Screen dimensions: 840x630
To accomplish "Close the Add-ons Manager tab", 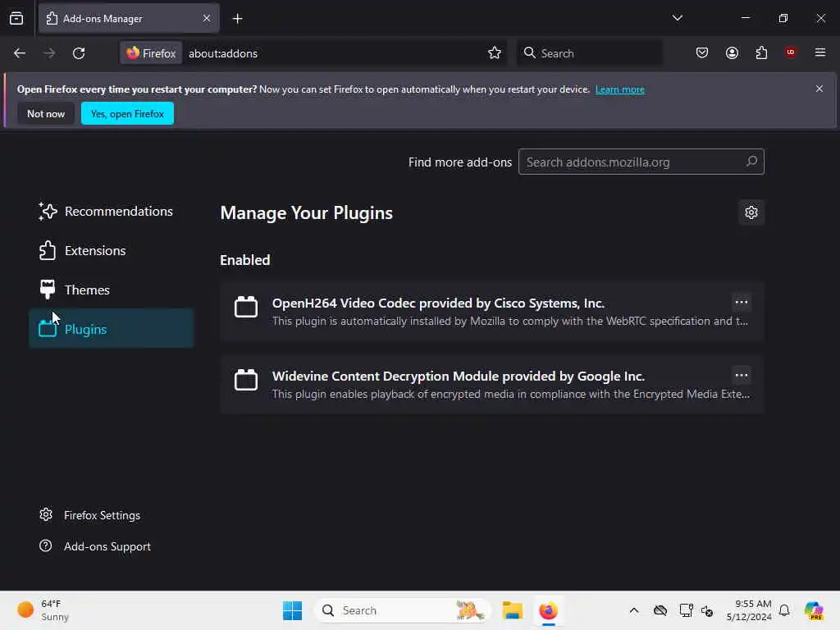I will [x=206, y=18].
